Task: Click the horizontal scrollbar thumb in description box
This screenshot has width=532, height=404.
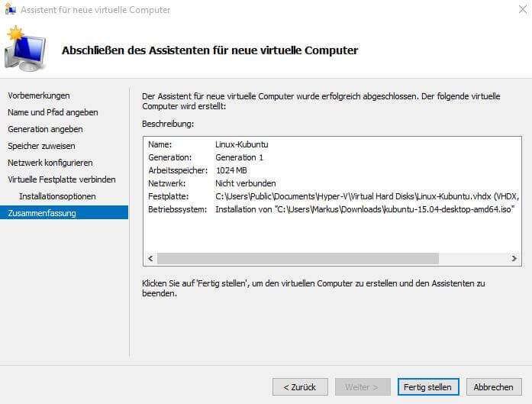Action: pyautogui.click(x=298, y=258)
